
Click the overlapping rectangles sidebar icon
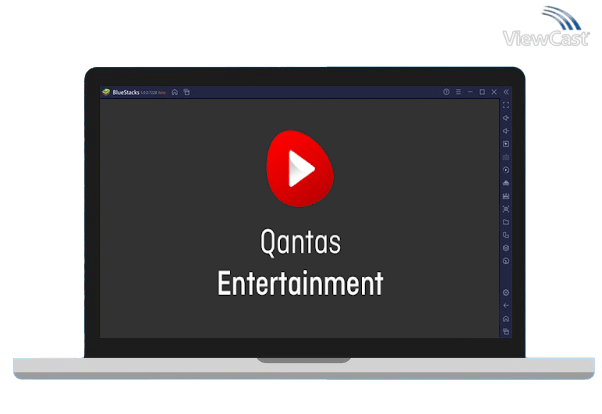point(506,235)
